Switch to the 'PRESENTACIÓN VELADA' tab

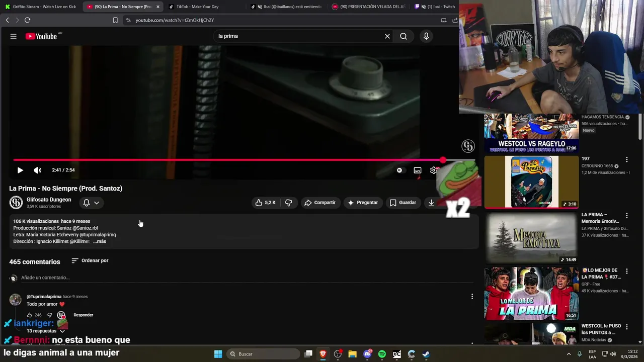coord(369,7)
